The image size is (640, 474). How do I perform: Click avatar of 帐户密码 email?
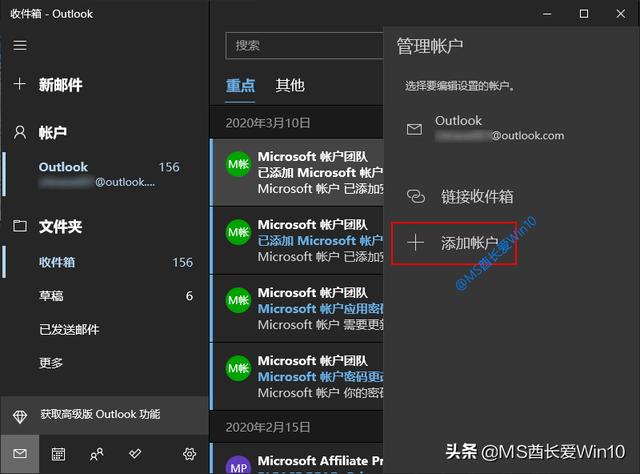tap(238, 369)
